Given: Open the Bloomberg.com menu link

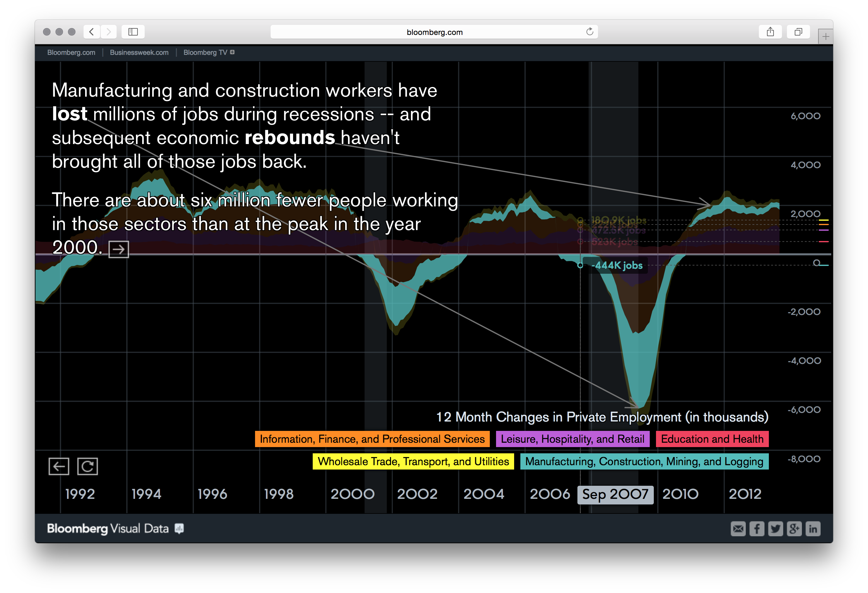Looking at the screenshot, I should coord(71,53).
